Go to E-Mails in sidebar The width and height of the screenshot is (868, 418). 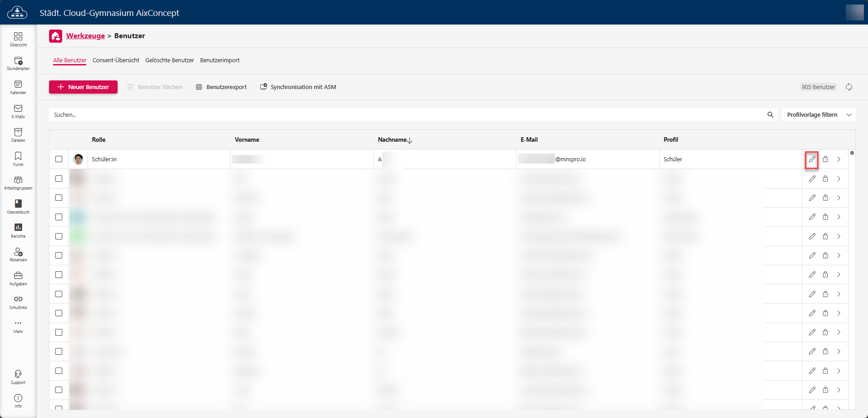pos(18,111)
